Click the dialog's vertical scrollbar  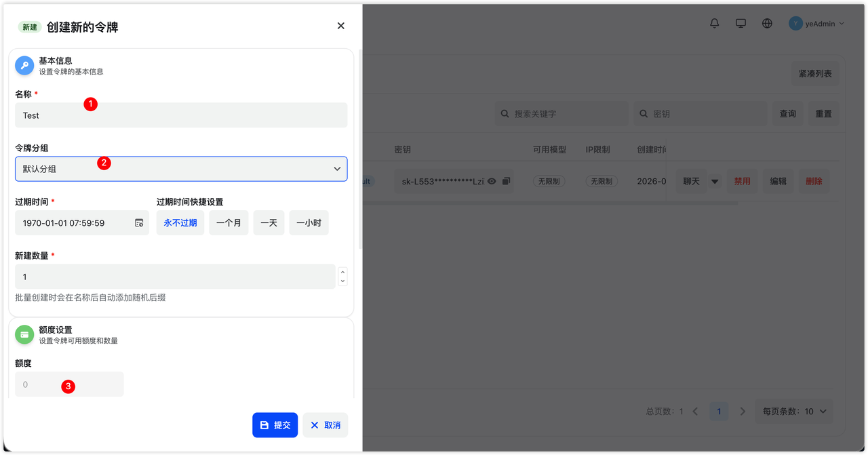tap(359, 148)
